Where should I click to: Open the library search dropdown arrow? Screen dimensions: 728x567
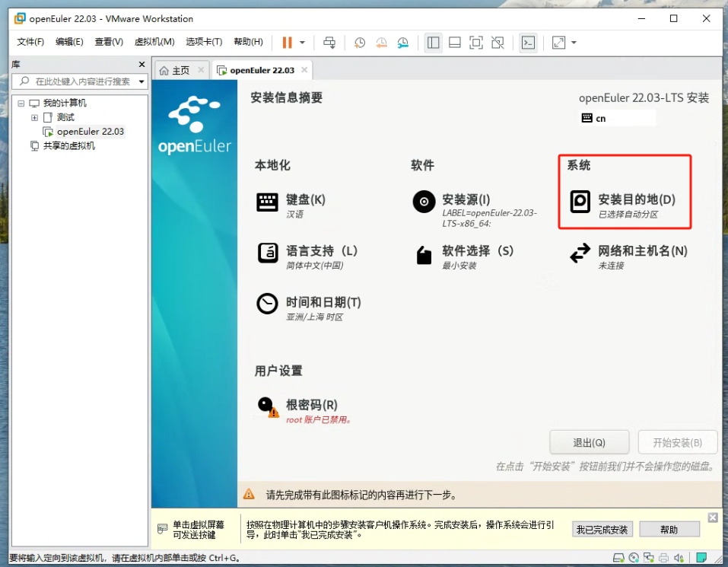[141, 81]
